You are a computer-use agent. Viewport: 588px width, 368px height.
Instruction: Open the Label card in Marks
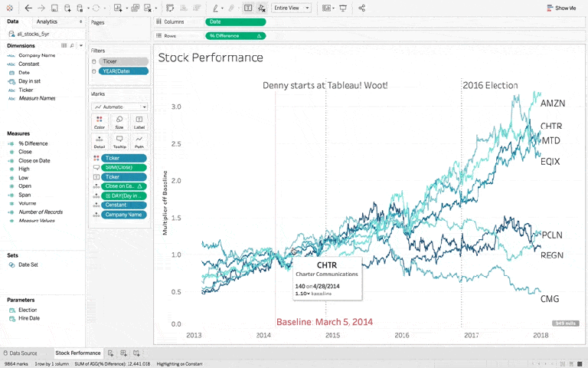(139, 122)
